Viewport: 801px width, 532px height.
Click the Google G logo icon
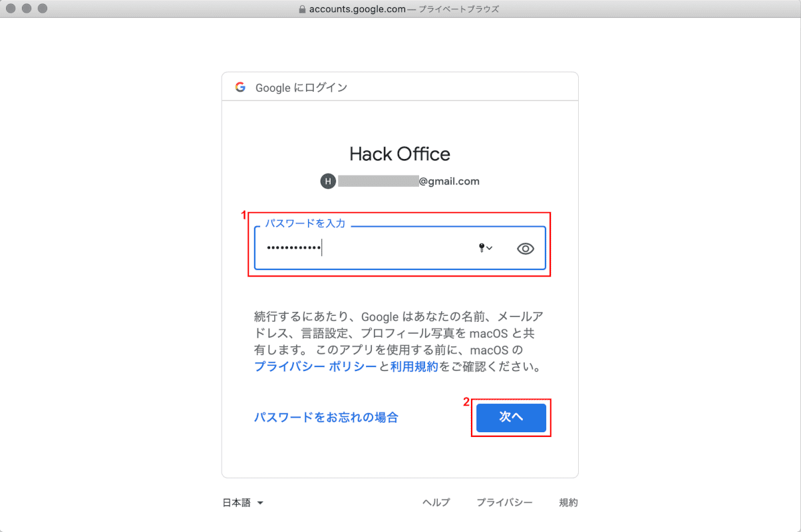click(x=240, y=87)
